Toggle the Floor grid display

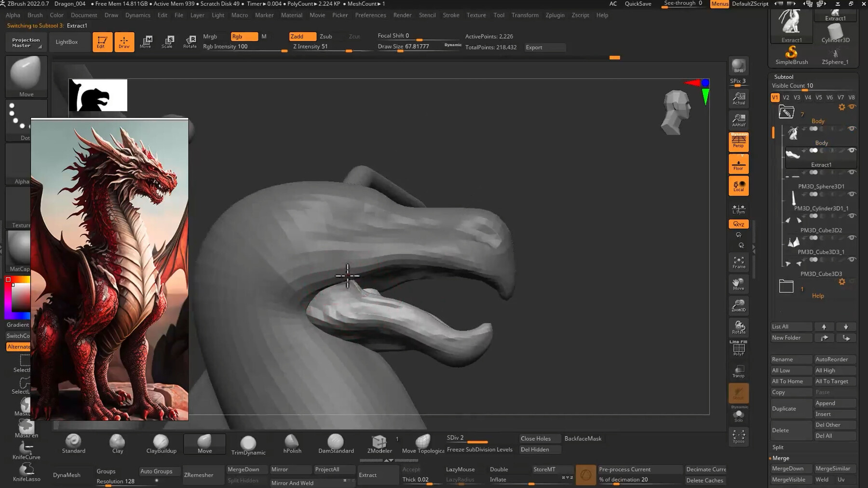(738, 164)
